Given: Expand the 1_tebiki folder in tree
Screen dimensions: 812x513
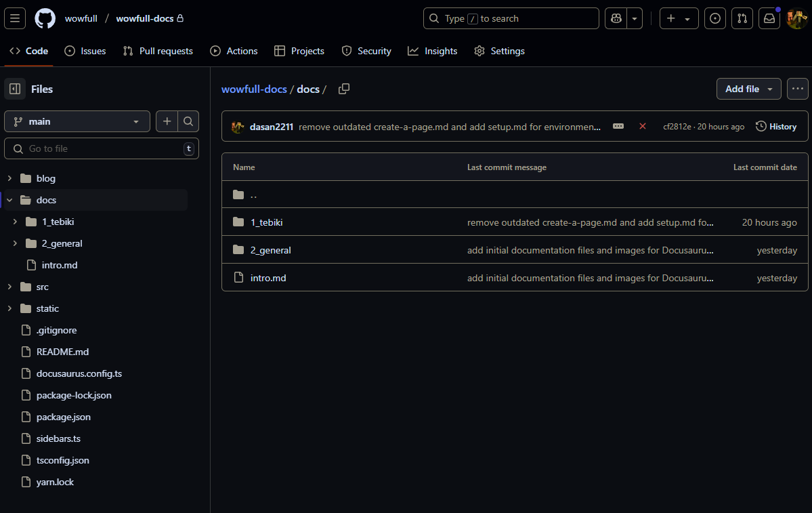Looking at the screenshot, I should click(15, 222).
